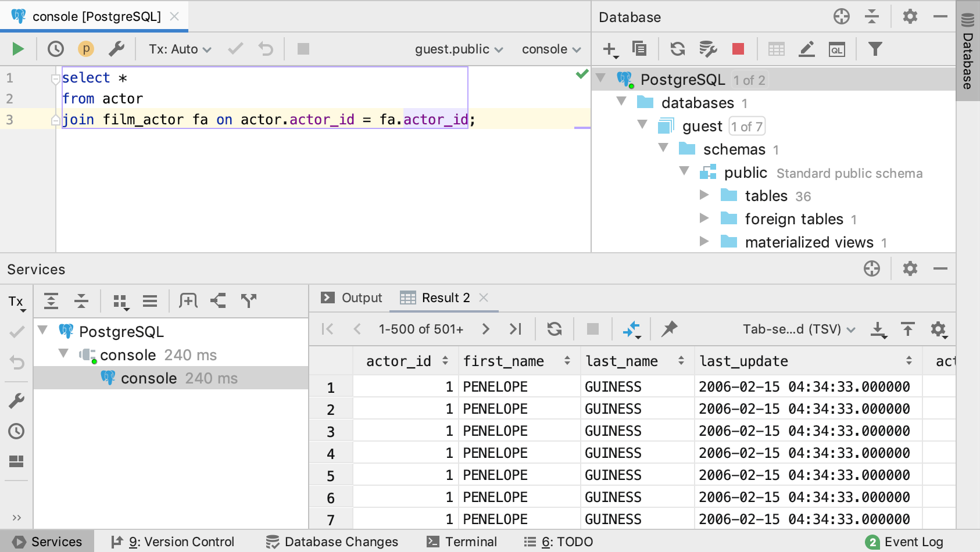Open result grid gear settings
This screenshot has width=980, height=552.
(939, 329)
